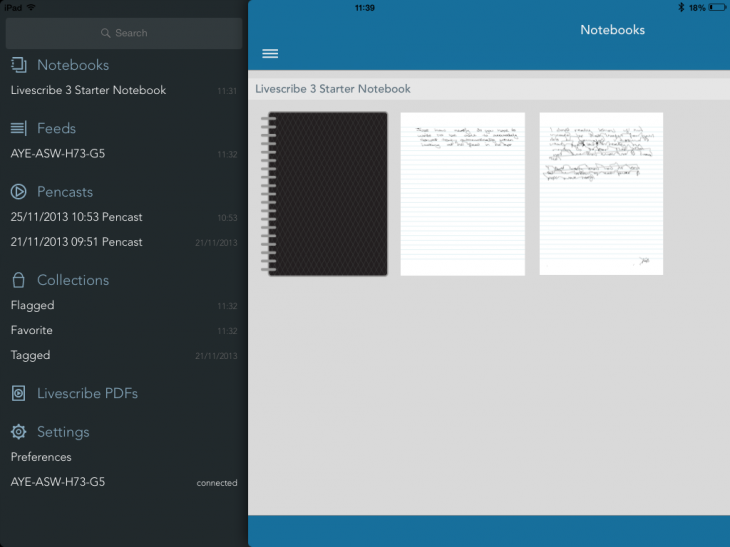Open the black notebook cover thumbnail
The height and width of the screenshot is (547, 730).
324,194
